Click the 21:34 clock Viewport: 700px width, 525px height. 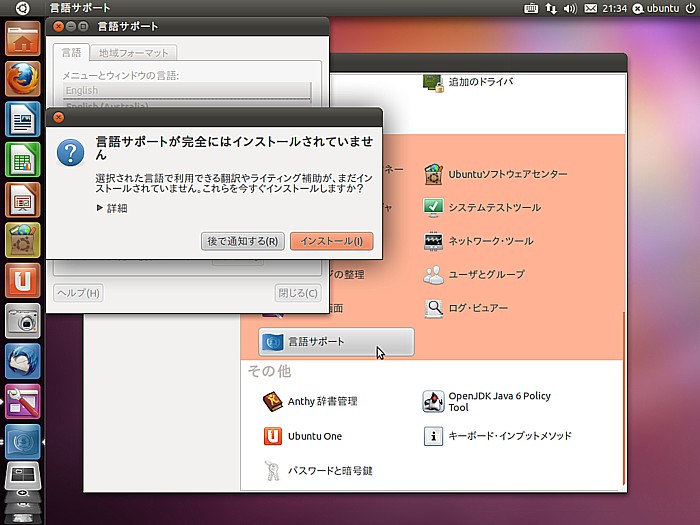[x=614, y=8]
